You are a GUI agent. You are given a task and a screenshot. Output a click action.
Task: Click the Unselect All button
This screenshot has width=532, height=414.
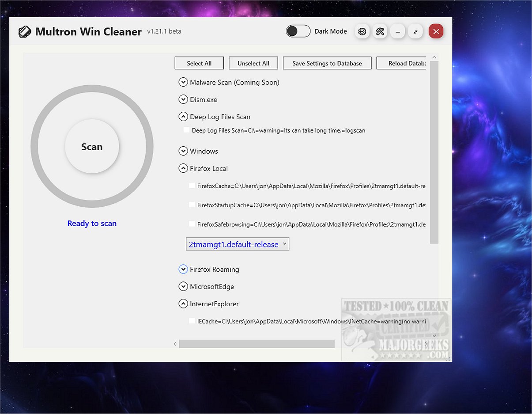[253, 63]
